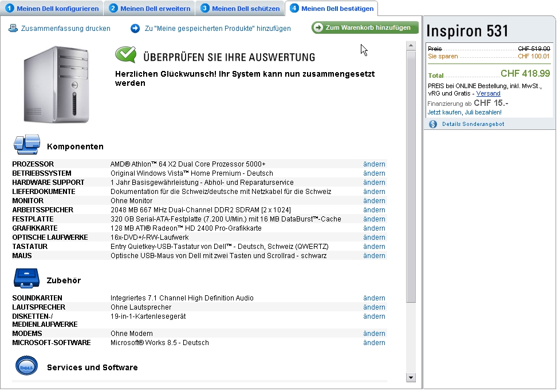Click the printer icon for Zusammenfassung drucken

tap(13, 28)
